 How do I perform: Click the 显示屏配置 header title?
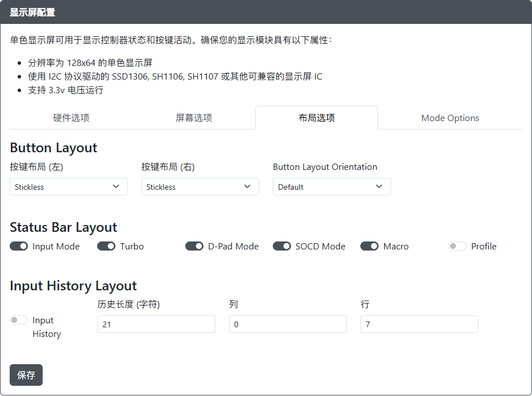click(32, 12)
